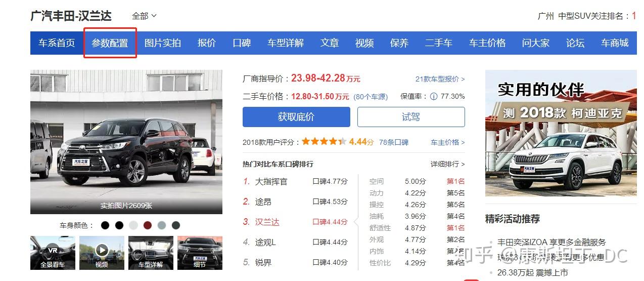The image size is (644, 281).
Task: Click the 操控 4.26分 score row
Action: (x=417, y=205)
